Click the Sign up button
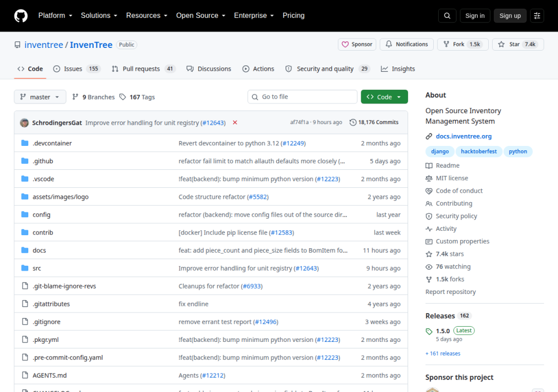 tap(510, 16)
